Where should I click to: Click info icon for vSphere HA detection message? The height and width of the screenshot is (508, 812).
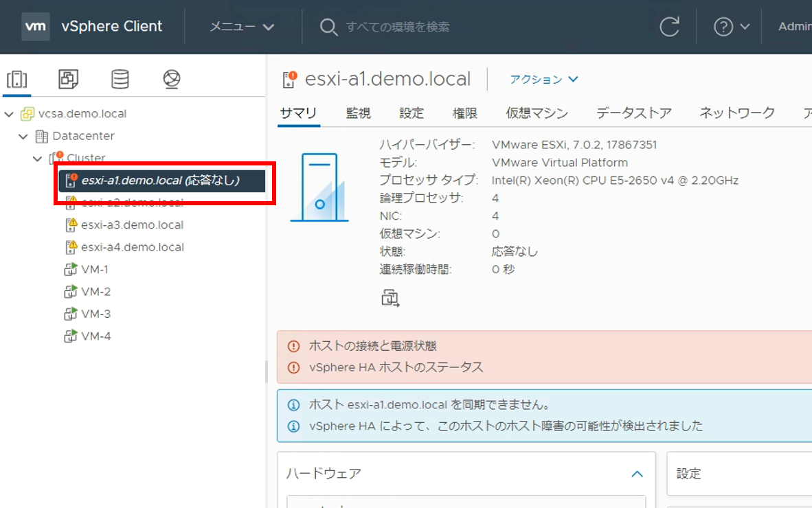coord(293,426)
